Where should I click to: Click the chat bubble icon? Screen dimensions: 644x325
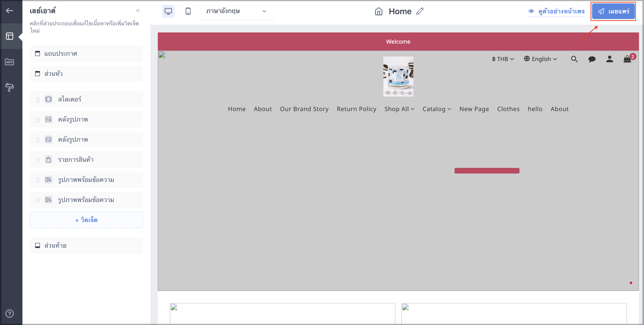(592, 59)
